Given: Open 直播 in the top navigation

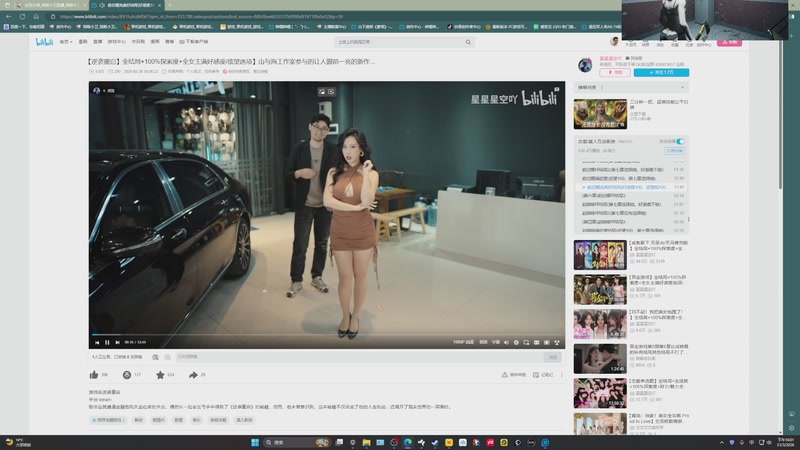Looking at the screenshot, I should coord(97,42).
